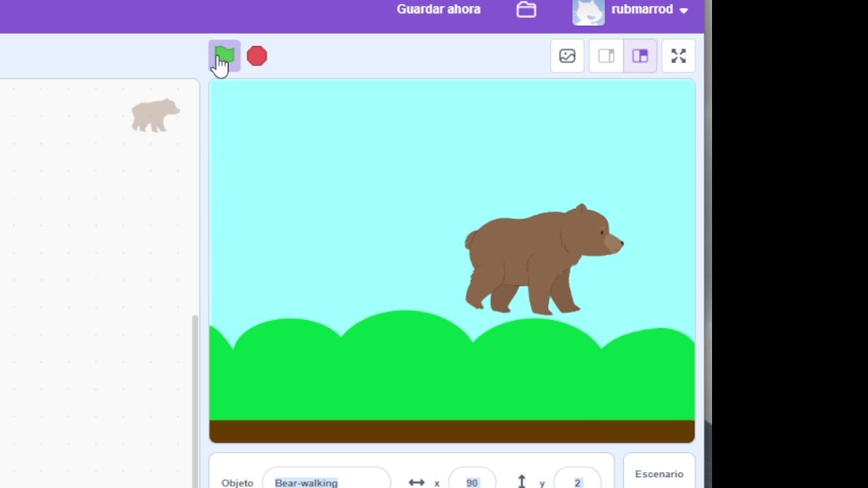Stop the project with the red stop button
This screenshot has width=868, height=488.
257,56
